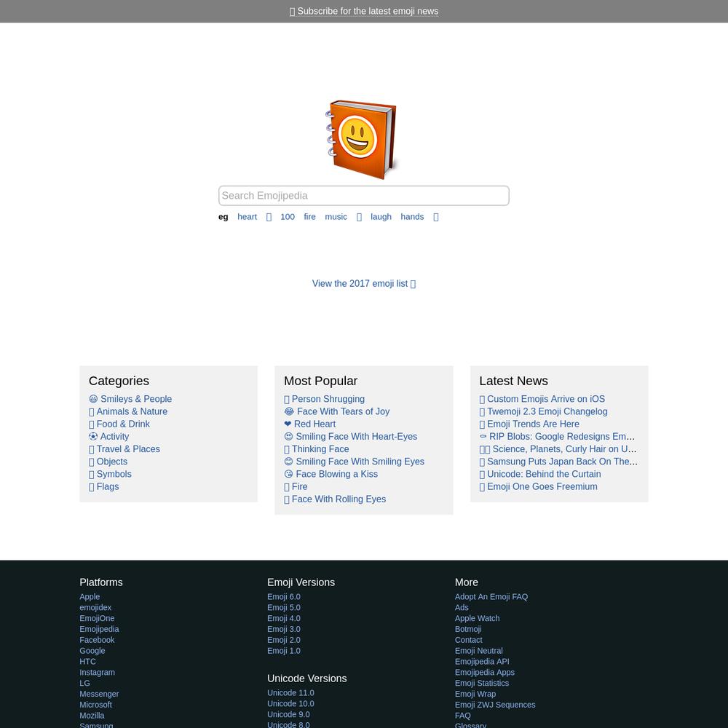Open Facebook platform in footer
Screen dimensions: 728x728
tap(97, 640)
